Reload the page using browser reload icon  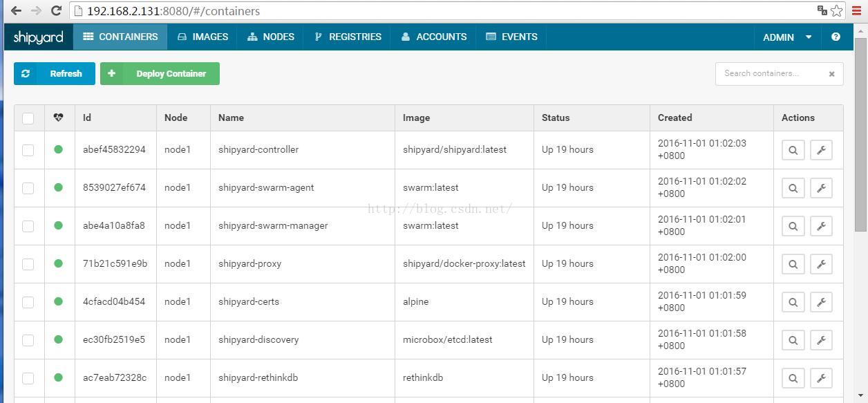[57, 10]
